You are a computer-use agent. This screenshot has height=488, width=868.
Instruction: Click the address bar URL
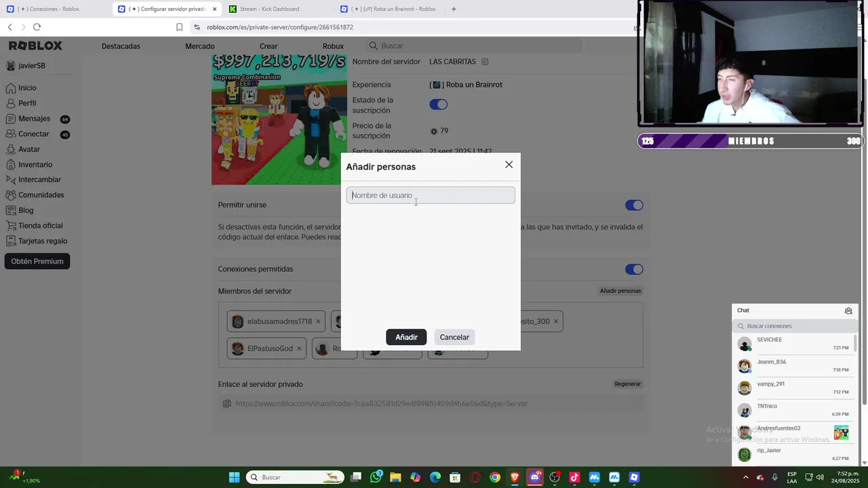point(280,27)
